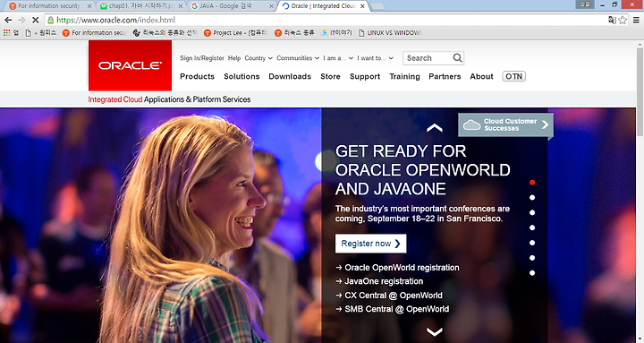Select the second slide indicator dot
Viewport: 644px width, 343px height.
[532, 197]
